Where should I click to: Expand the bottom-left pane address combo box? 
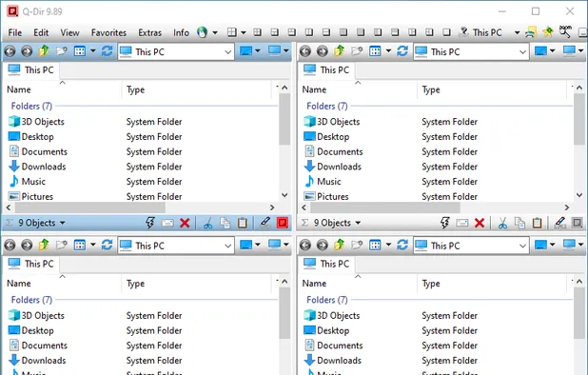227,246
